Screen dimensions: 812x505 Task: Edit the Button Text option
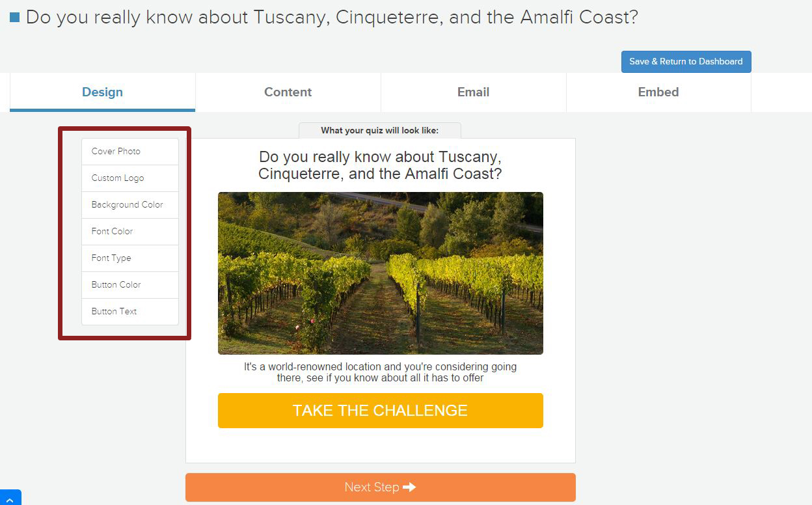point(130,311)
